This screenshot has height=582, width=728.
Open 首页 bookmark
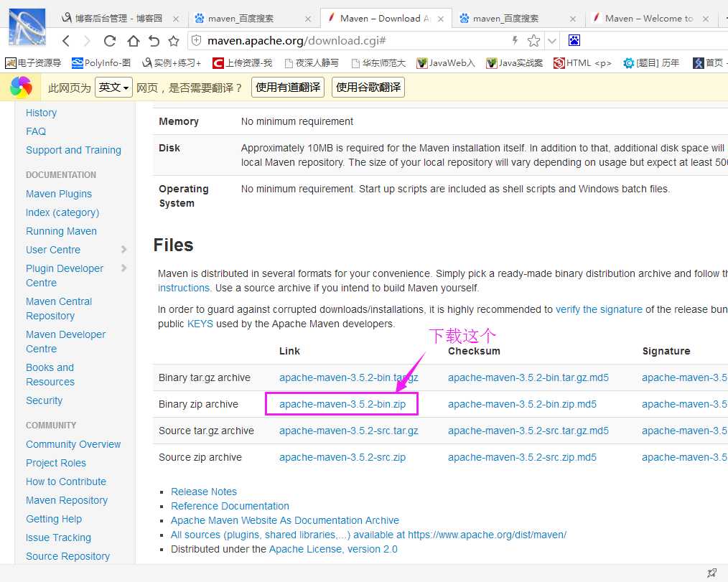709,63
